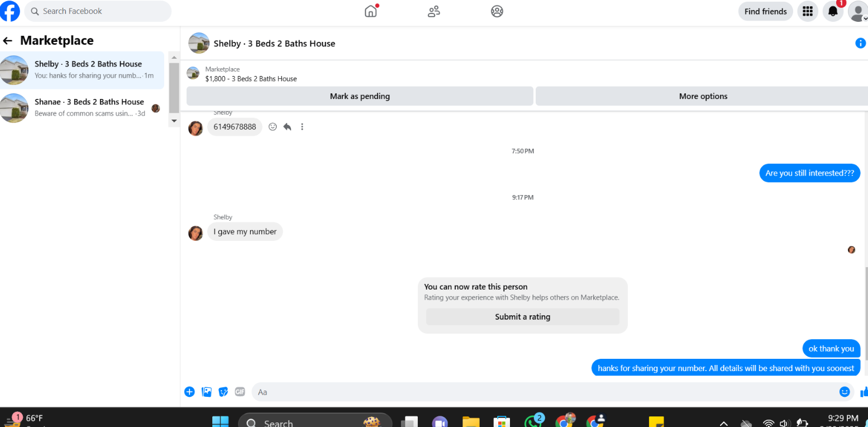Show hidden system tray icons
This screenshot has width=868, height=427.
[724, 423]
